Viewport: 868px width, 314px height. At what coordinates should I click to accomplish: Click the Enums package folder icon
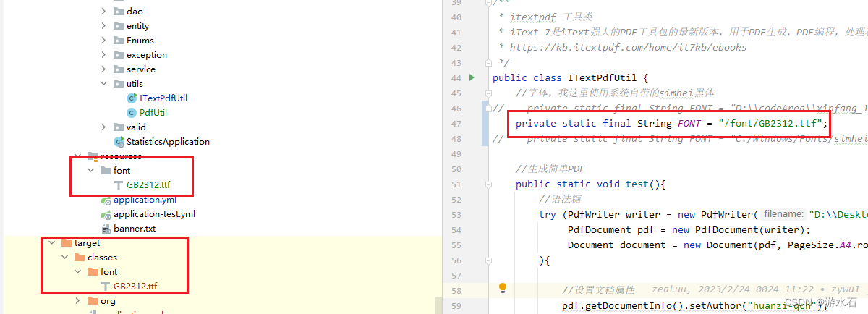[119, 41]
